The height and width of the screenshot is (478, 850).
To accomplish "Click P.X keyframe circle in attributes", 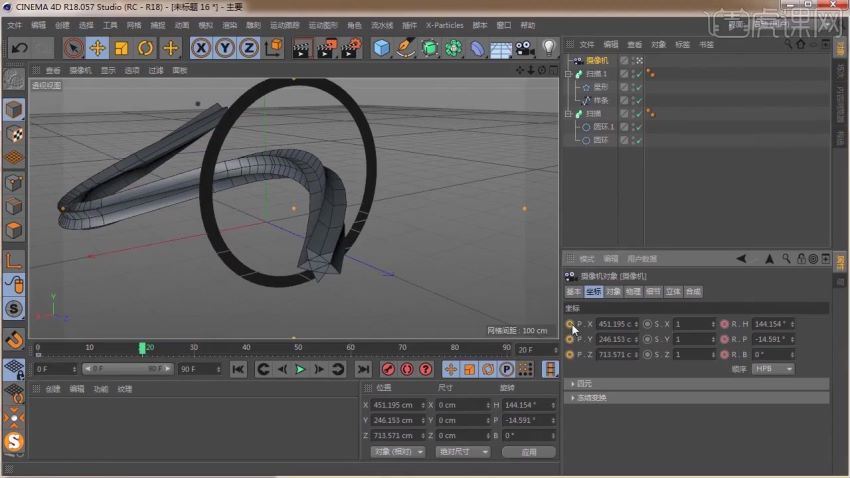I will (x=570, y=324).
